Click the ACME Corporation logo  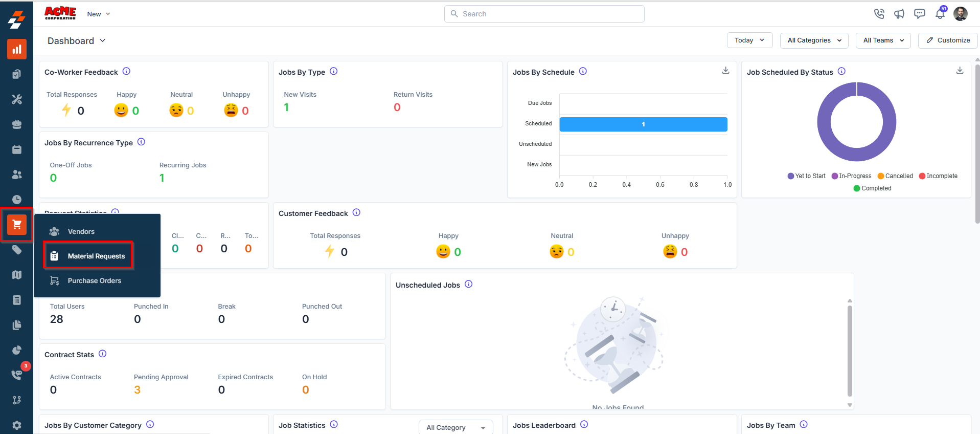pos(60,13)
